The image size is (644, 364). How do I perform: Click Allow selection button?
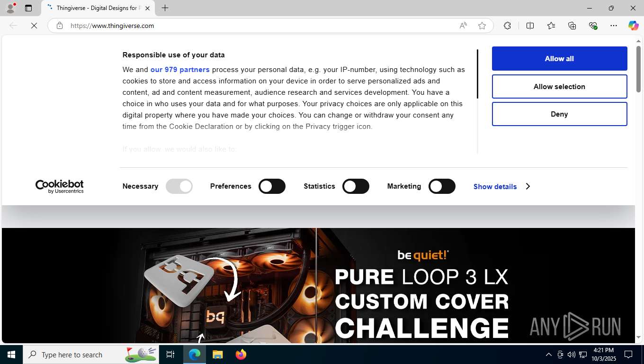click(x=559, y=86)
